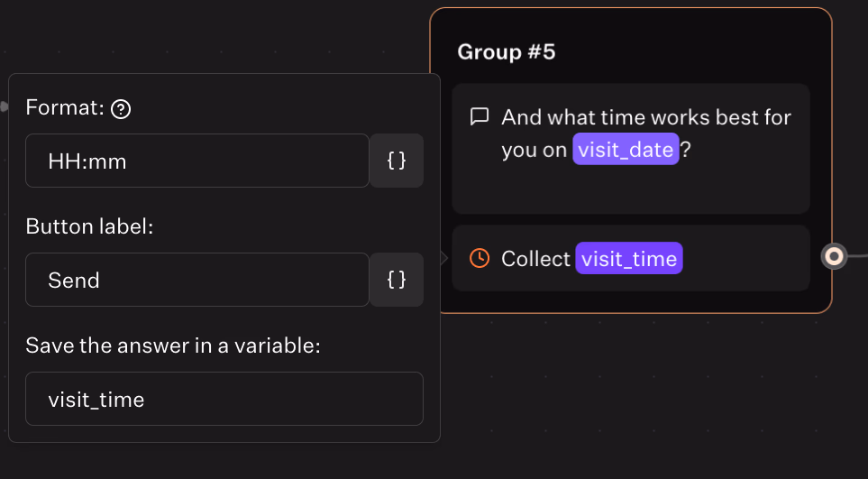Open the save-answer variable field showing visit_time
This screenshot has height=479, width=868.
tap(224, 399)
